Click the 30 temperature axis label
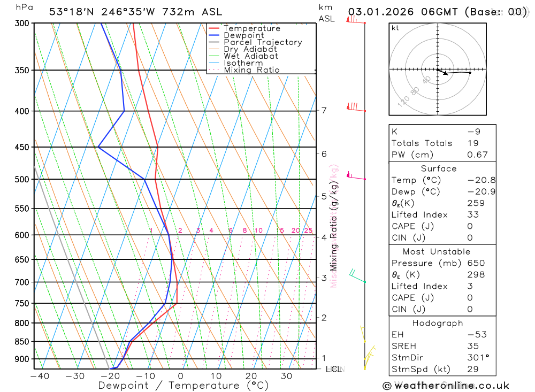535x392 pixels. (x=286, y=376)
